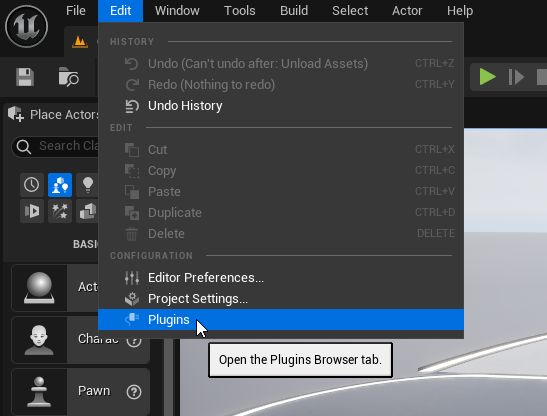The image size is (547, 416).
Task: Open the Window menu
Action: pos(177,11)
